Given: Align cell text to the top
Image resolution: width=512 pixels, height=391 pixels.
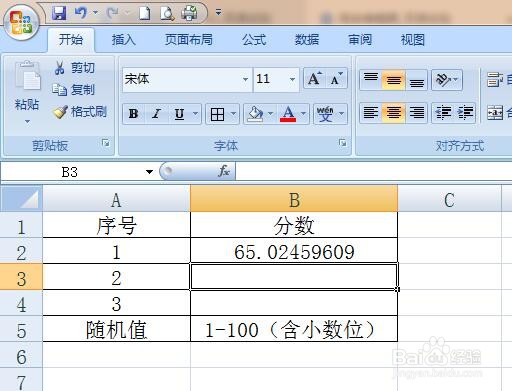Looking at the screenshot, I should (371, 80).
